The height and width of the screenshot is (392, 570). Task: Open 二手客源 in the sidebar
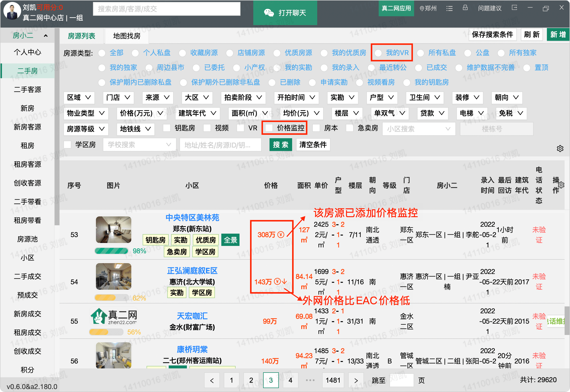click(x=27, y=90)
